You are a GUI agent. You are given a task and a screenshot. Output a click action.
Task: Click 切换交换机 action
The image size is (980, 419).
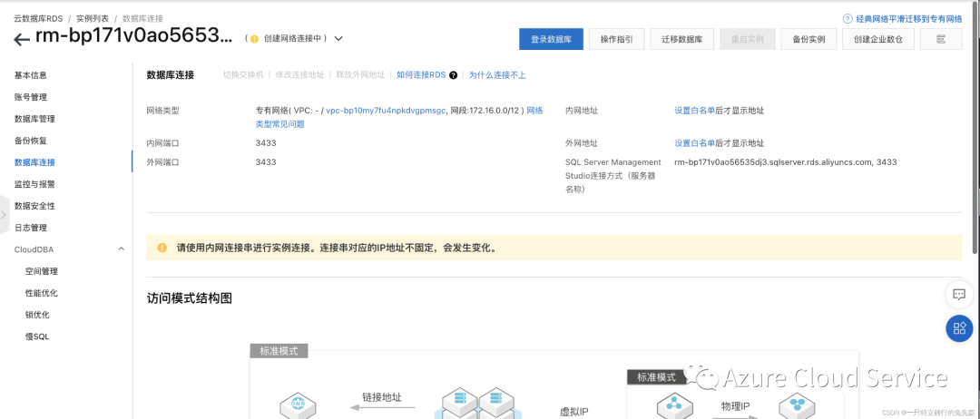click(x=243, y=75)
